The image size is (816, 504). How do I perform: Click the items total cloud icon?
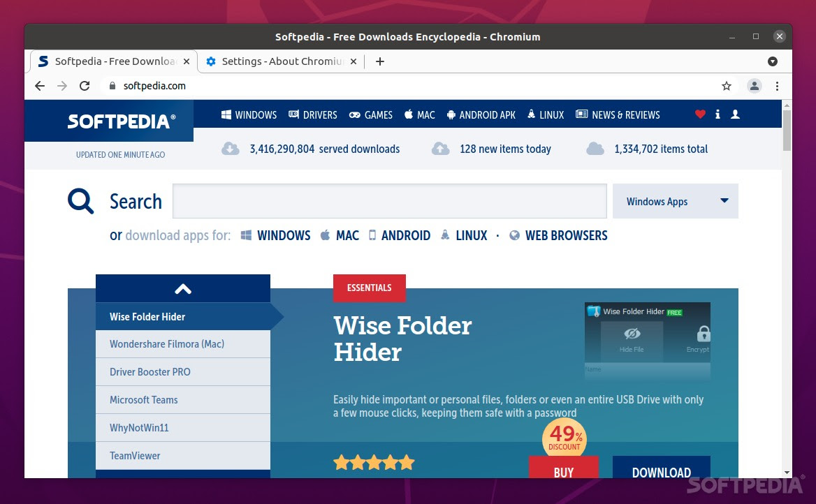pyautogui.click(x=595, y=149)
